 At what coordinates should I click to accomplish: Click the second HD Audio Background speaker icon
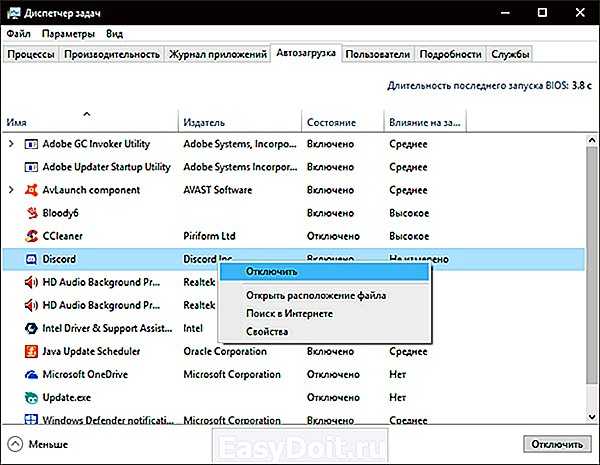point(31,305)
